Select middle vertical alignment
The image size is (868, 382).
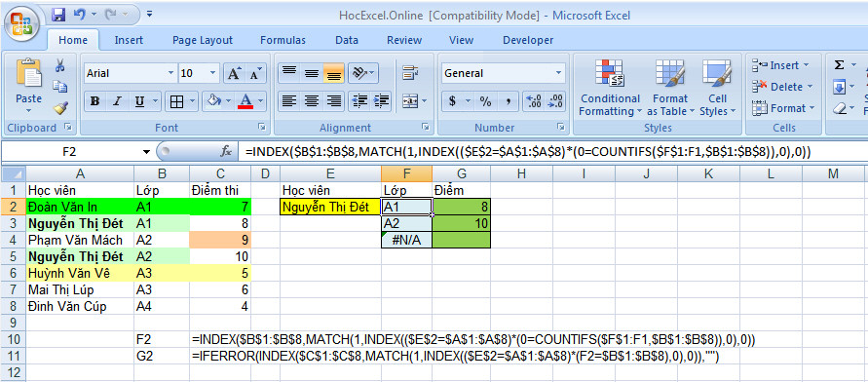312,72
